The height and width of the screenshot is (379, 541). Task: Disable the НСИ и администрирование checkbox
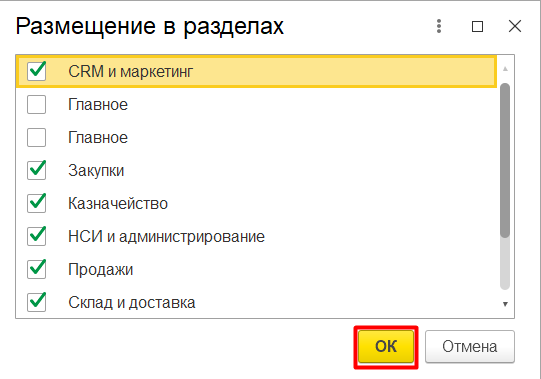click(37, 236)
